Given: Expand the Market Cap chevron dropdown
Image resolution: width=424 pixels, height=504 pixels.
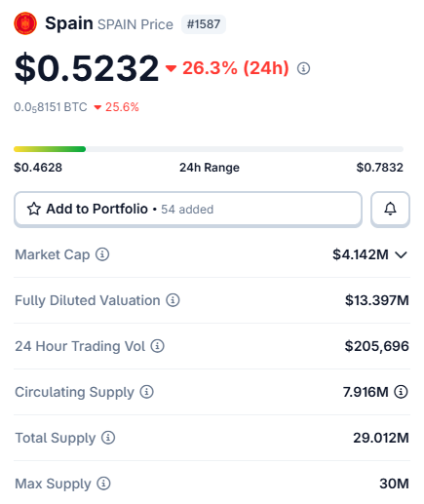Looking at the screenshot, I should 401,254.
